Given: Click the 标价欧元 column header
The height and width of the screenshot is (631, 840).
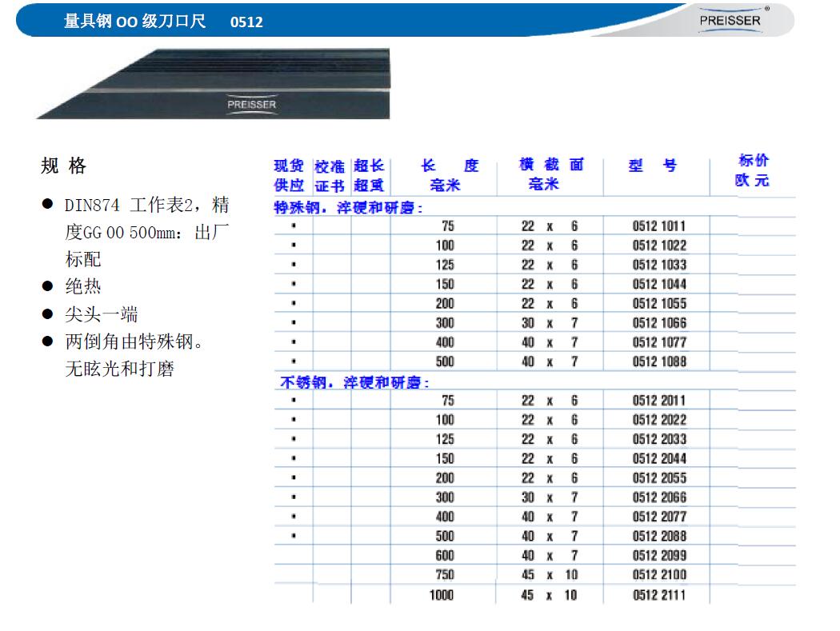Looking at the screenshot, I should tap(752, 170).
